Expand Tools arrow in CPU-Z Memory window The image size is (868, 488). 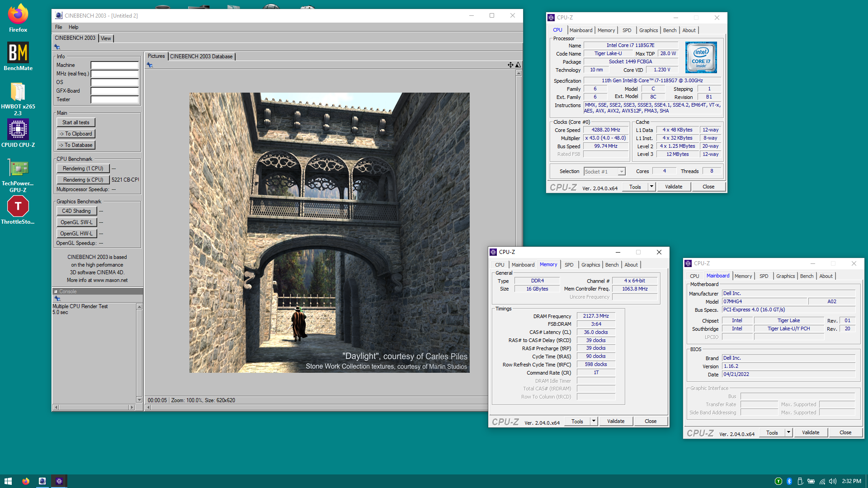click(x=594, y=421)
